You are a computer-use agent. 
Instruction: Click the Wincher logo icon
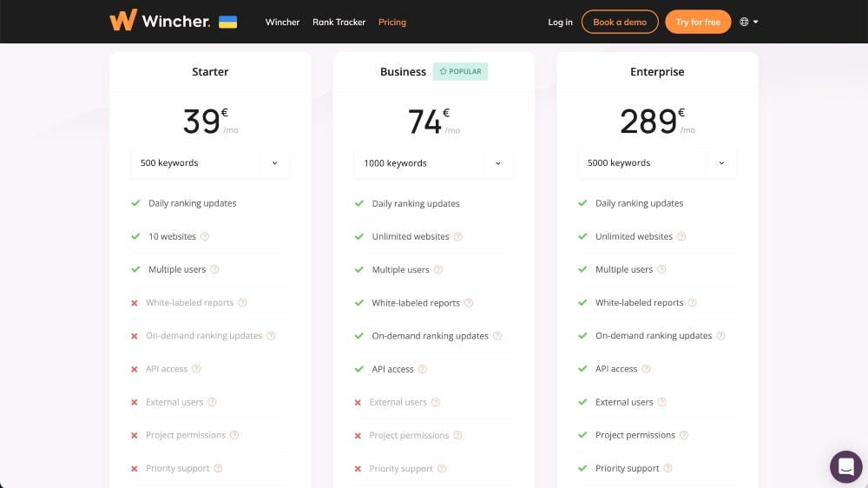point(122,21)
